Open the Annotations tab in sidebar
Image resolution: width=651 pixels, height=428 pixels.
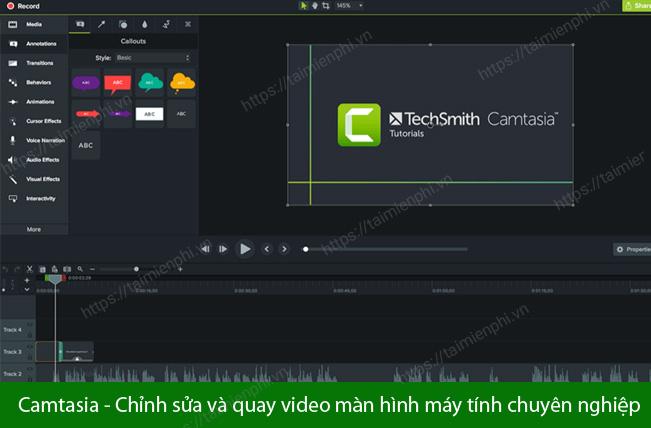click(34, 44)
